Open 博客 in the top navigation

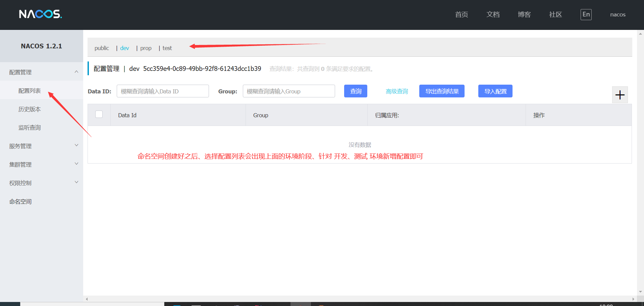tap(524, 14)
